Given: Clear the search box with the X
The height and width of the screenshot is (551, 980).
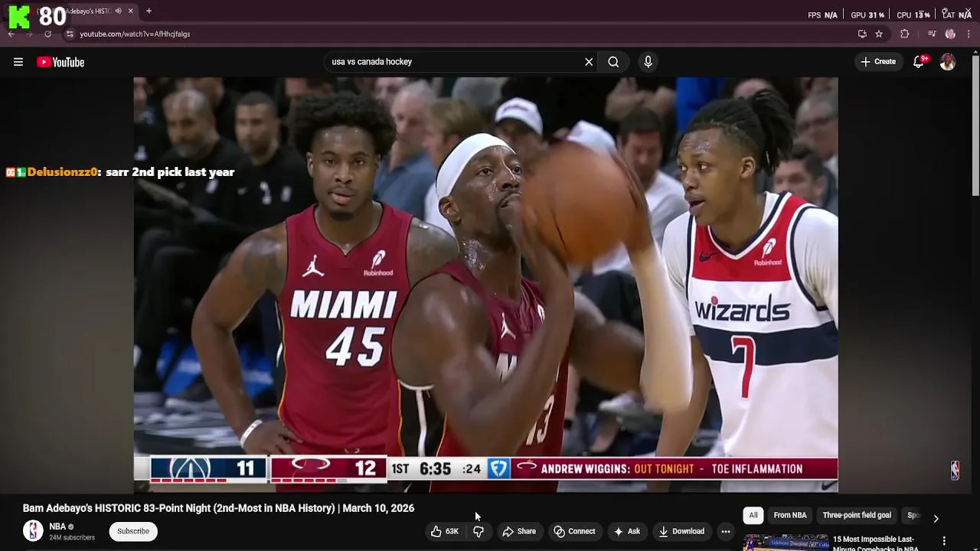Looking at the screenshot, I should click(x=589, y=62).
